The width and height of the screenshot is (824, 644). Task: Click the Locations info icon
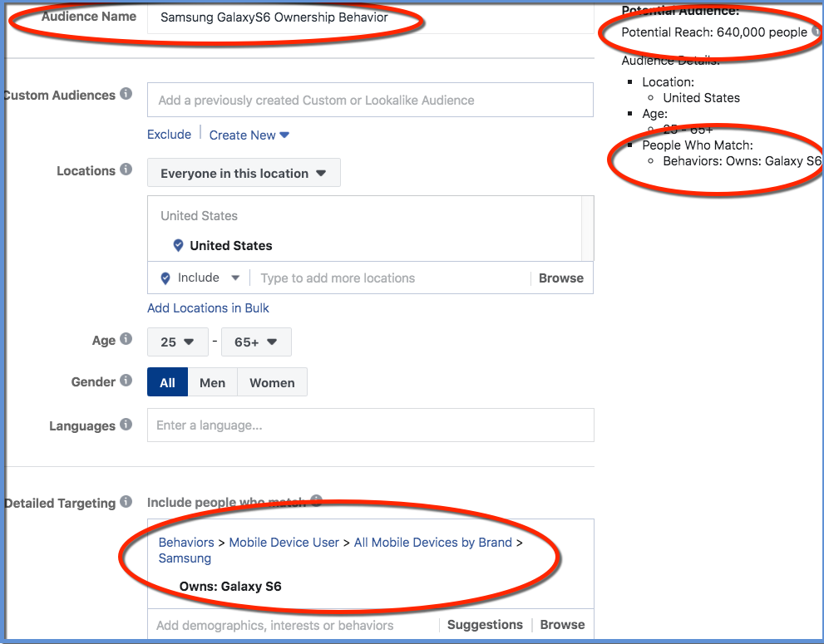[126, 170]
